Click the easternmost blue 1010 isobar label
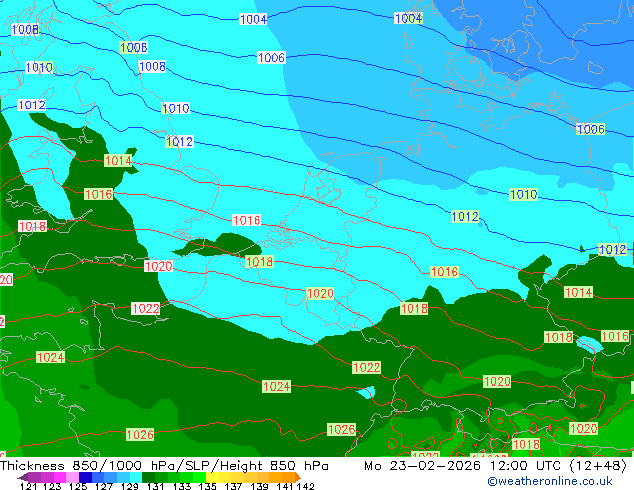Viewport: 634px width, 490px height. (x=524, y=194)
